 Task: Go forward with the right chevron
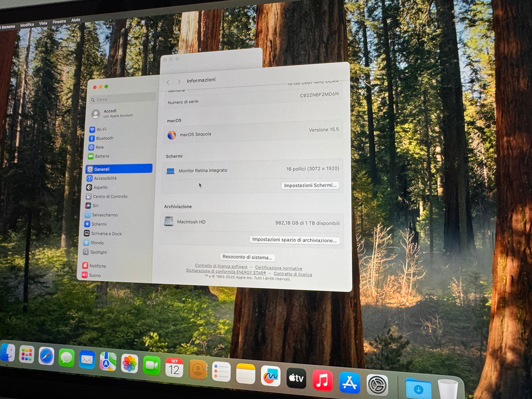(x=179, y=82)
